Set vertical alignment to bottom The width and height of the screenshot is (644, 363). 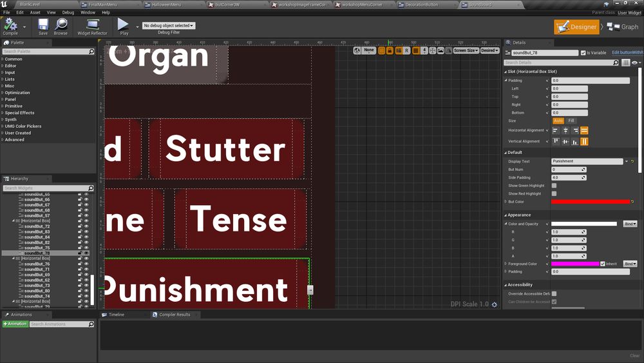pos(575,141)
